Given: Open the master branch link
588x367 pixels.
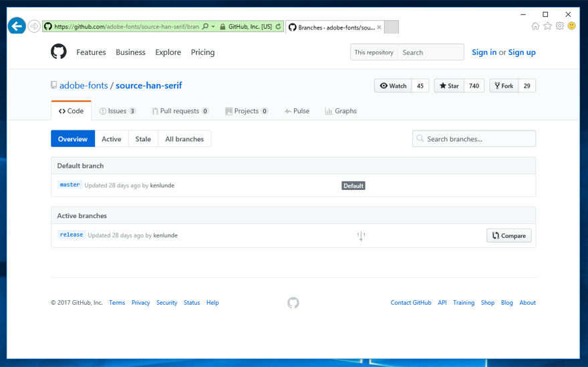Looking at the screenshot, I should point(69,185).
